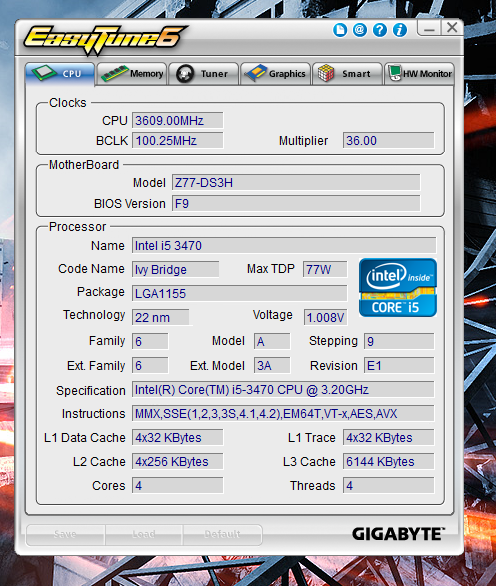The image size is (496, 586).
Task: Minimize the EasyTune6 window
Action: tap(429, 28)
